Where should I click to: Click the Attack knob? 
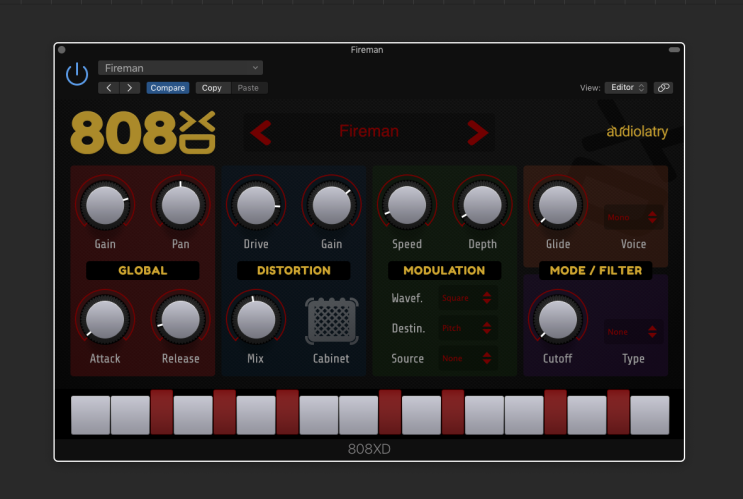tap(105, 320)
